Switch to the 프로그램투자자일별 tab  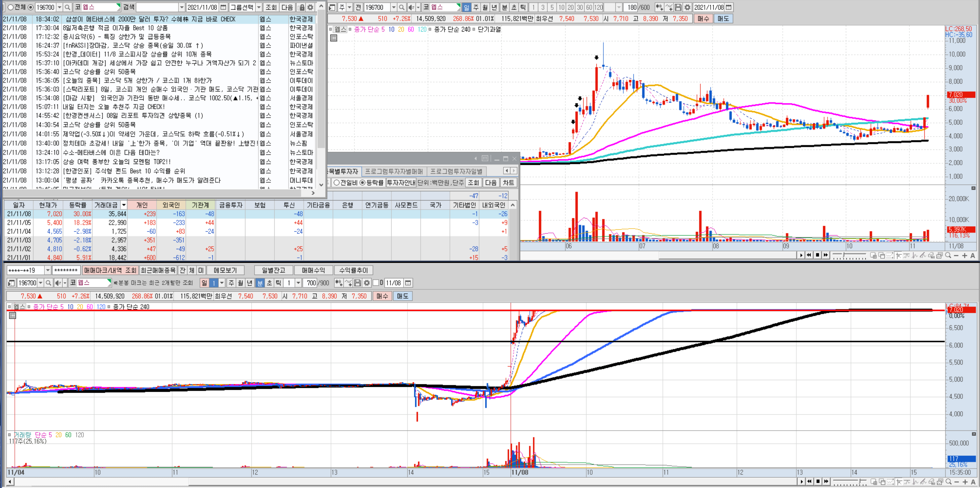(x=456, y=171)
